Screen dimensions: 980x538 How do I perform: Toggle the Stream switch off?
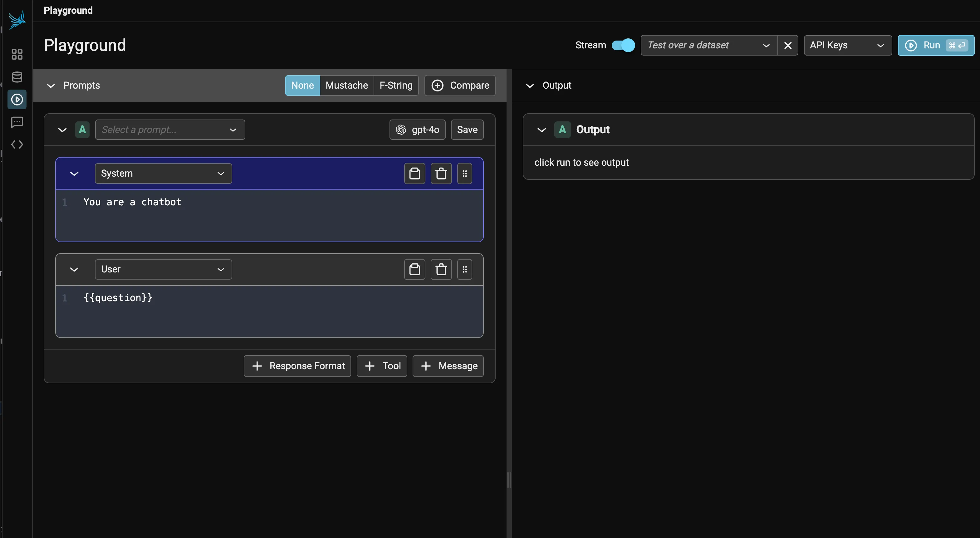tap(623, 45)
